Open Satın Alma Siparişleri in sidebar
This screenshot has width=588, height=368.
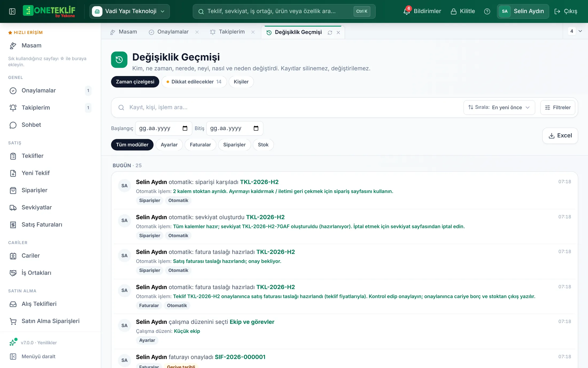50,321
